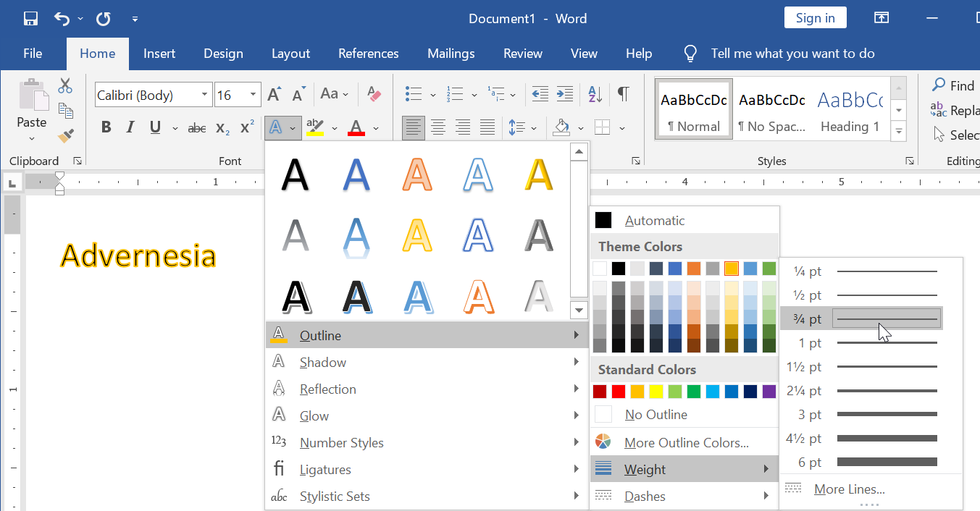The image size is (980, 511).
Task: Pick purple standard color swatch
Action: point(769,392)
